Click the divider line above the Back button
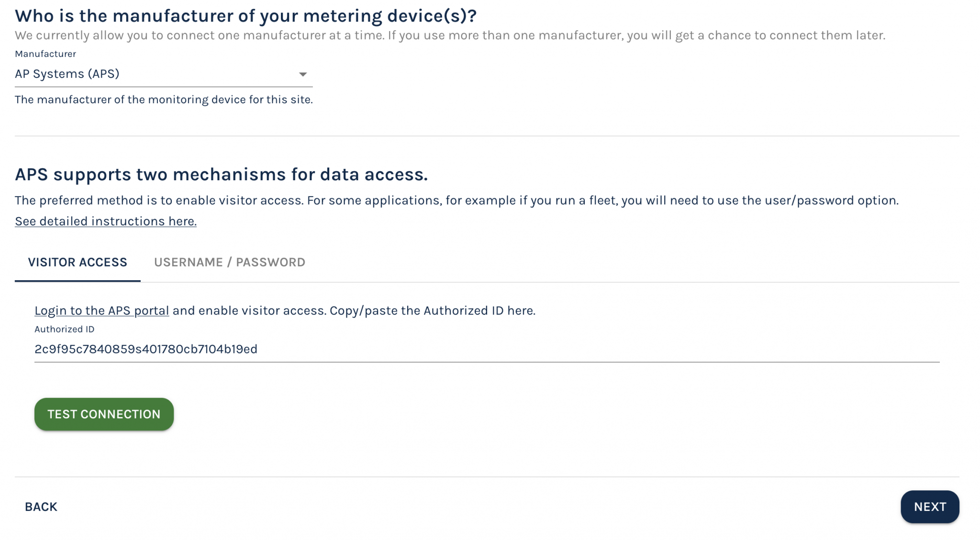 pos(487,476)
